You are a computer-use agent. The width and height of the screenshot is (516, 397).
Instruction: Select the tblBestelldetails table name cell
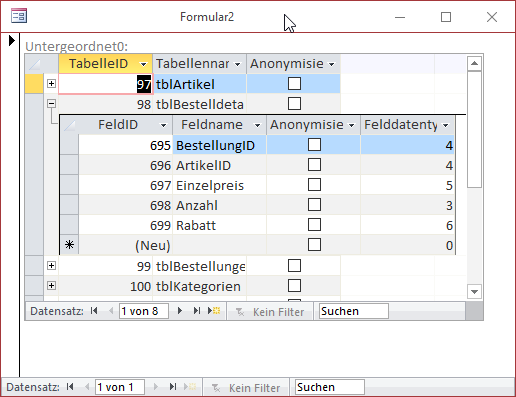[x=199, y=104]
